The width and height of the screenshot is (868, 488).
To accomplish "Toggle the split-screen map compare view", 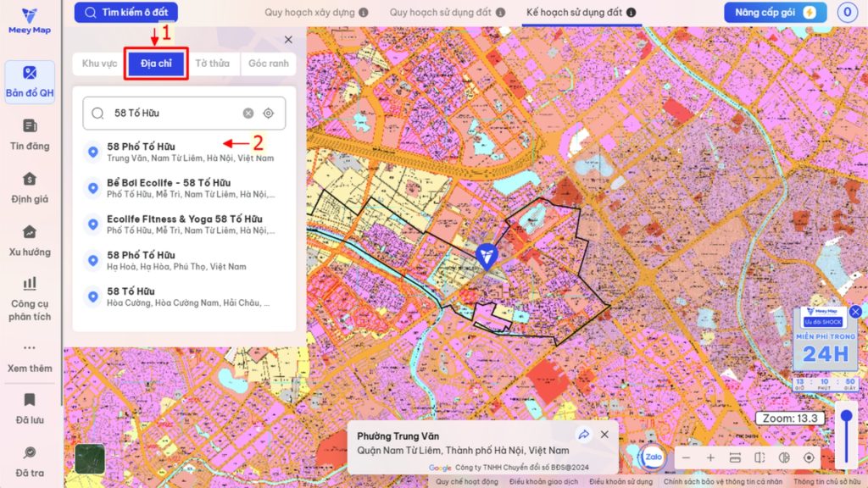I will 759,457.
